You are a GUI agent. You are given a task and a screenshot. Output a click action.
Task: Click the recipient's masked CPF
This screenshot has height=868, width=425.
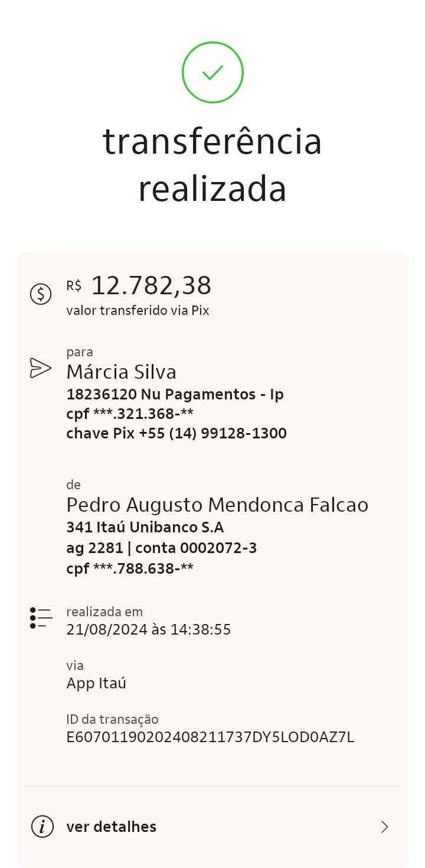point(130,414)
